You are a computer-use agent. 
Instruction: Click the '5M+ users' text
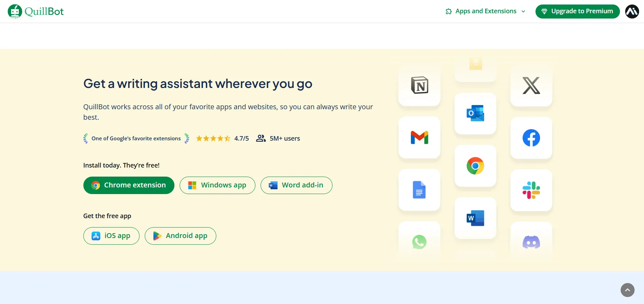tap(285, 139)
